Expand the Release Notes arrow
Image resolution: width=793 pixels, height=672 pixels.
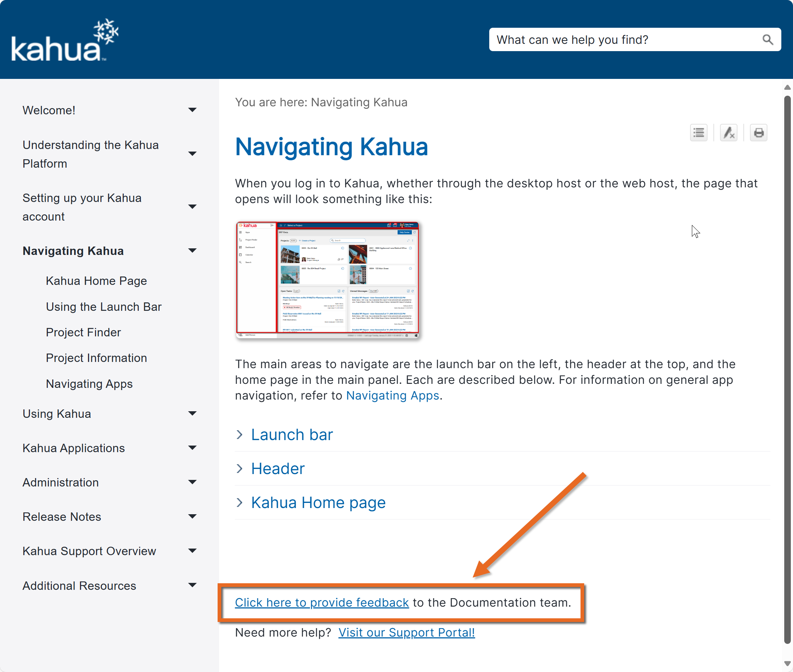click(192, 516)
